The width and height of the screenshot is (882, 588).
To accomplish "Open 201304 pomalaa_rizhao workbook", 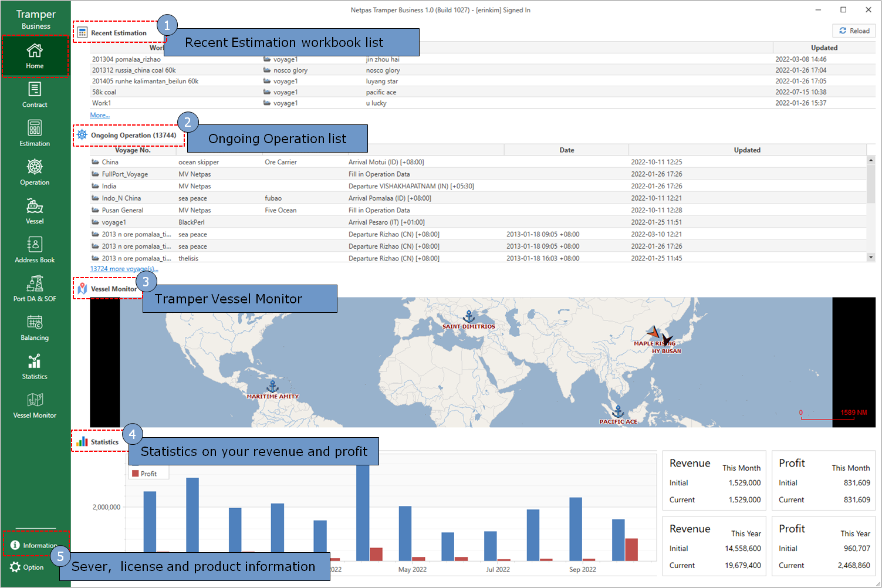I will point(126,59).
